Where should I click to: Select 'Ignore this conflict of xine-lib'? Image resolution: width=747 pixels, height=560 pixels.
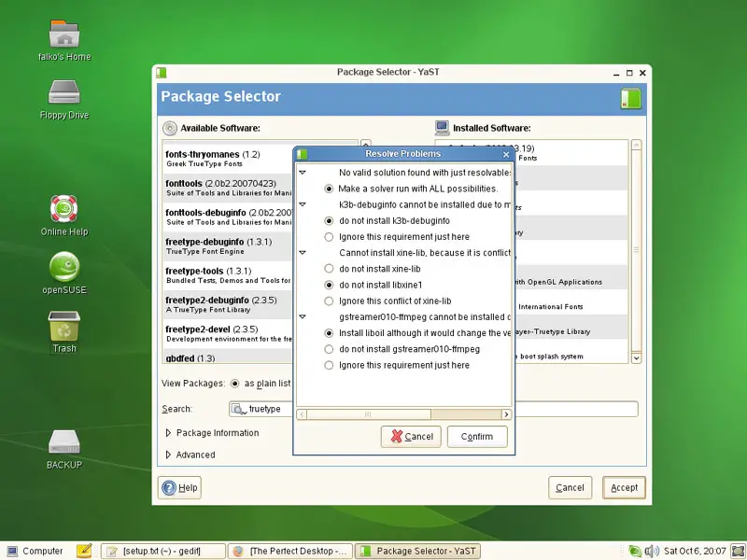pyautogui.click(x=329, y=301)
